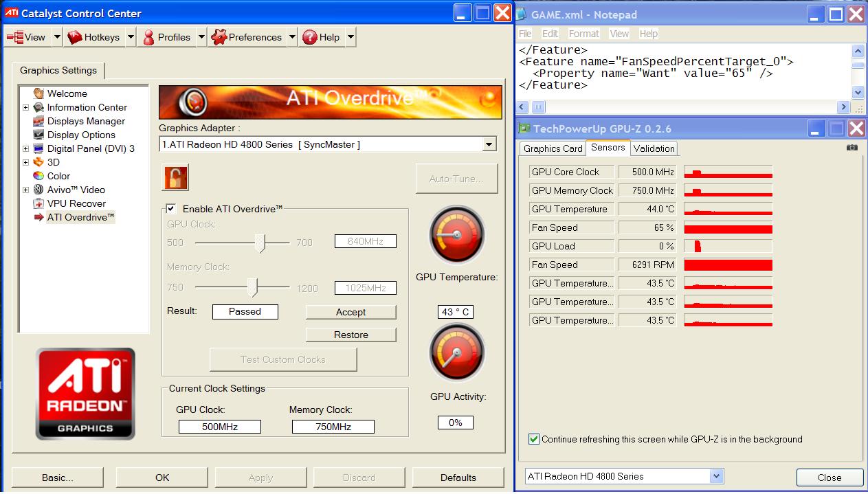Click the Defaults button

click(458, 478)
